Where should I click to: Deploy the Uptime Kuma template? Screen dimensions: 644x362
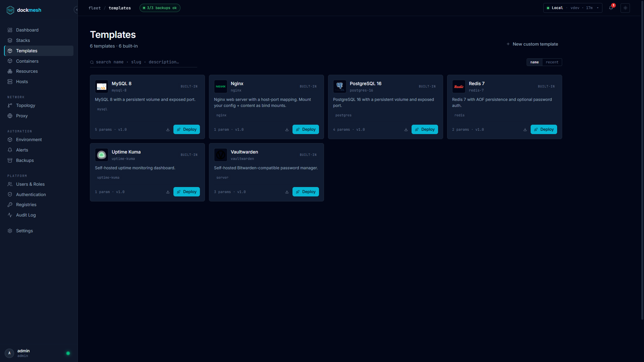tap(186, 192)
